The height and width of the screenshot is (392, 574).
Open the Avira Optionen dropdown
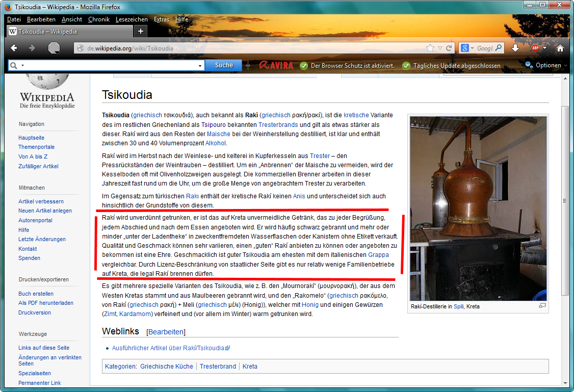coord(547,65)
